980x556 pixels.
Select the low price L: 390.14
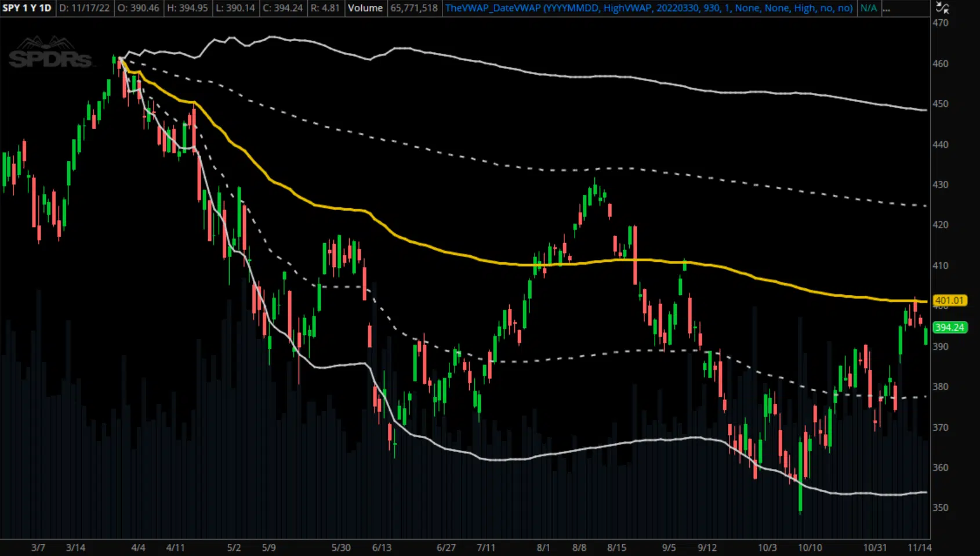[235, 8]
